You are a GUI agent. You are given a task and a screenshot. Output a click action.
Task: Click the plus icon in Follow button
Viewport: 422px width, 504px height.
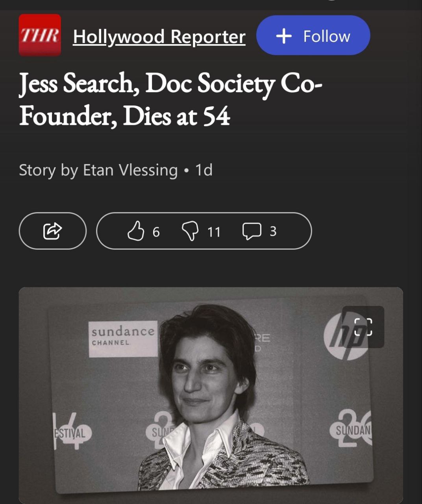(x=284, y=36)
